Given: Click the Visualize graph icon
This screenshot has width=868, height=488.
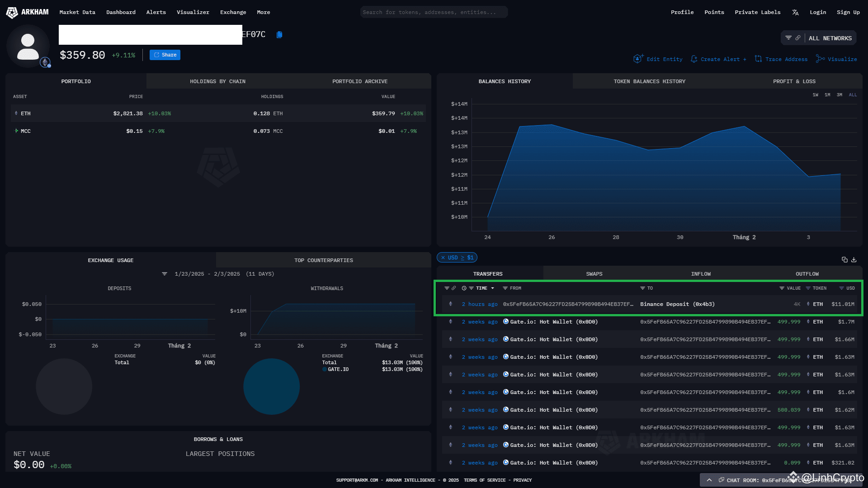Looking at the screenshot, I should pyautogui.click(x=820, y=59).
